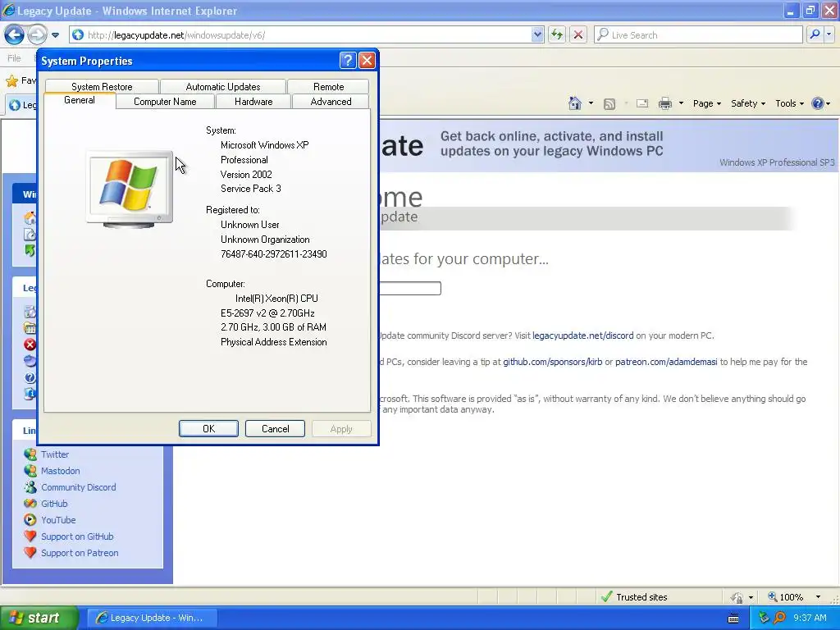Click the Print icon in command bar

tap(664, 103)
